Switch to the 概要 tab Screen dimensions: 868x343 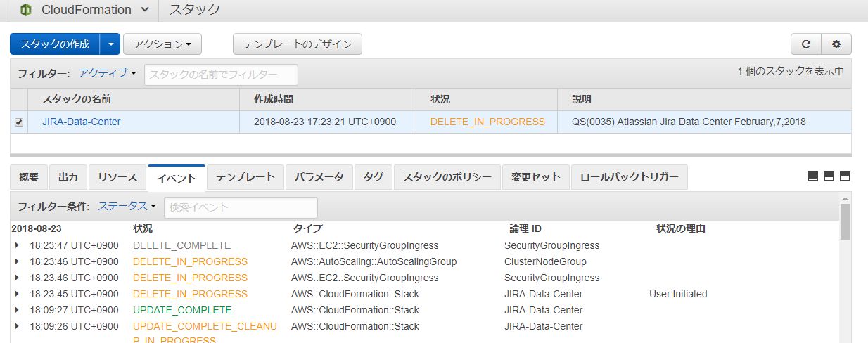[x=29, y=177]
